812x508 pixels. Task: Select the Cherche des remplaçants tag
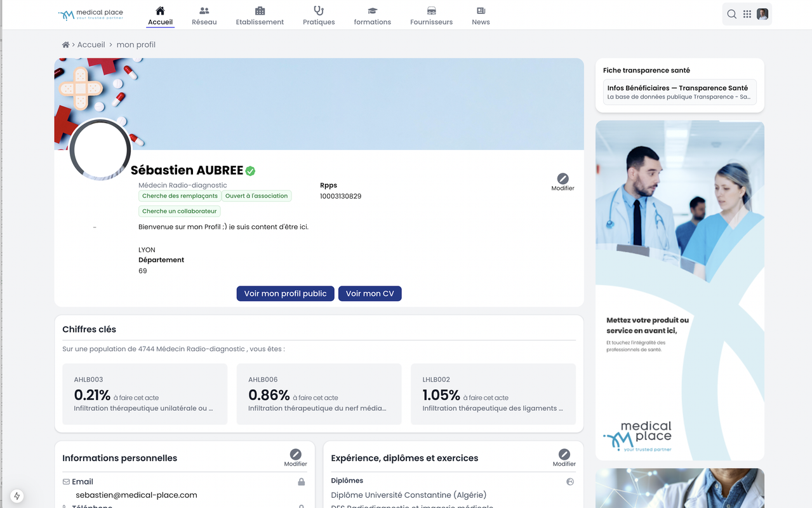180,196
